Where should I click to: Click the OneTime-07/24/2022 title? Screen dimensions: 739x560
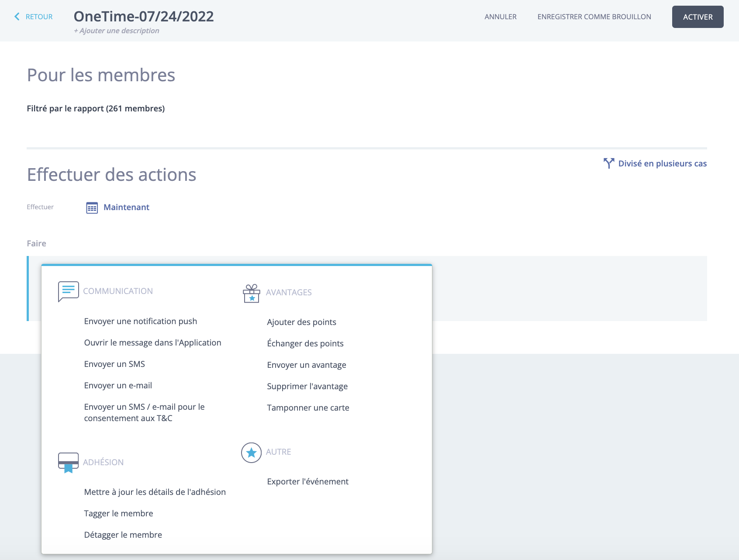pos(144,16)
